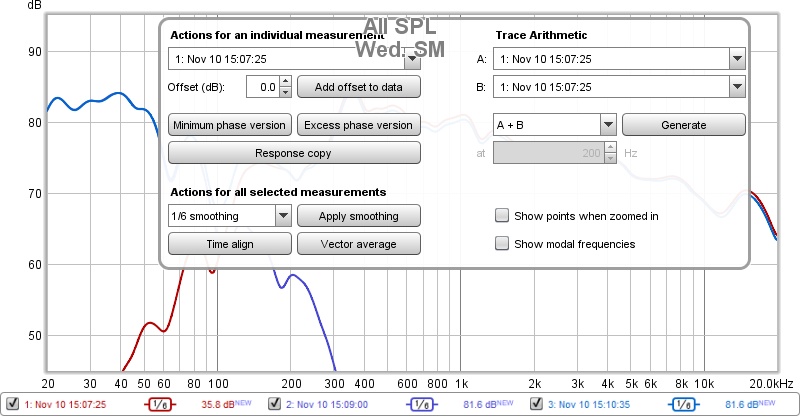
Task: Click the Offset (dB) input field
Action: pyautogui.click(x=263, y=87)
